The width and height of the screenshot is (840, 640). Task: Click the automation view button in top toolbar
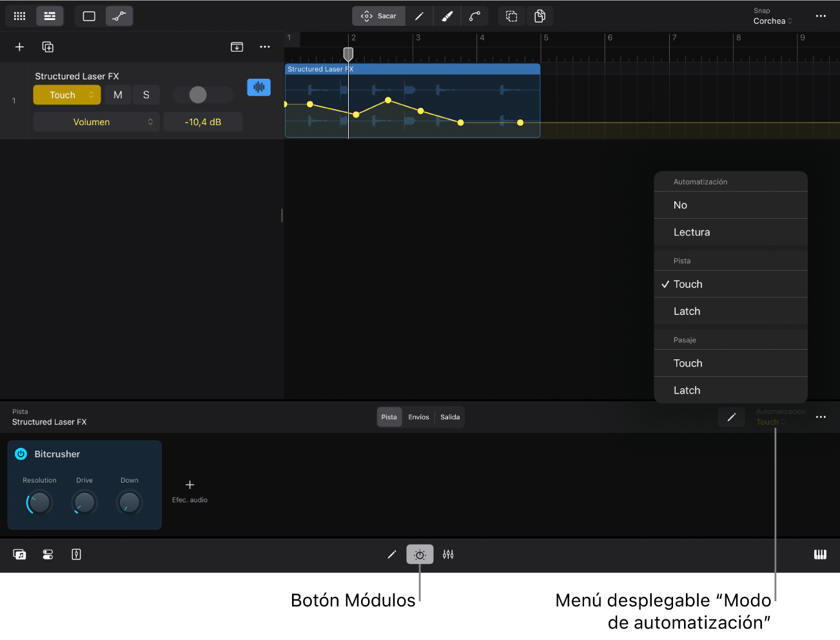(x=119, y=16)
